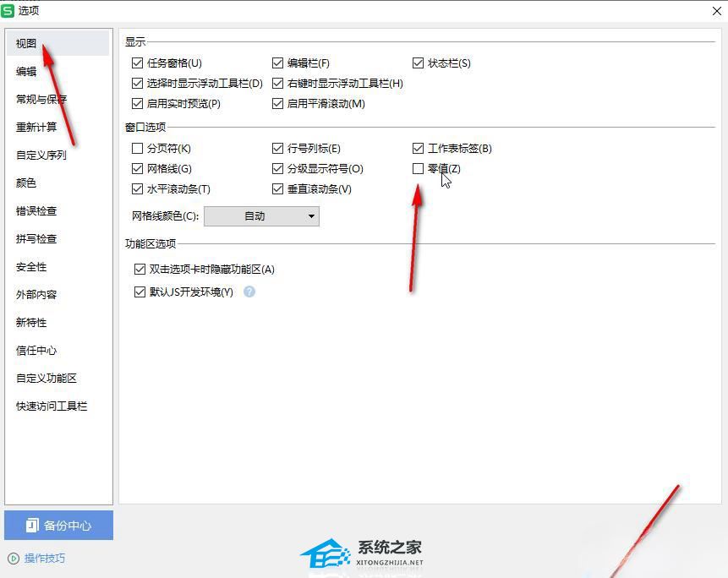Image resolution: width=728 pixels, height=578 pixels.
Task: Open the 新特性 page
Action: pyautogui.click(x=58, y=323)
